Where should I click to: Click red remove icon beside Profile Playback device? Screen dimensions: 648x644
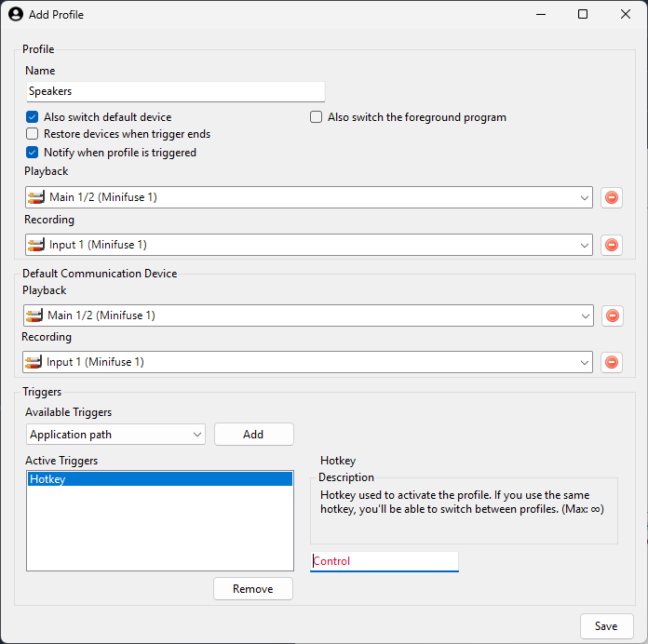612,197
